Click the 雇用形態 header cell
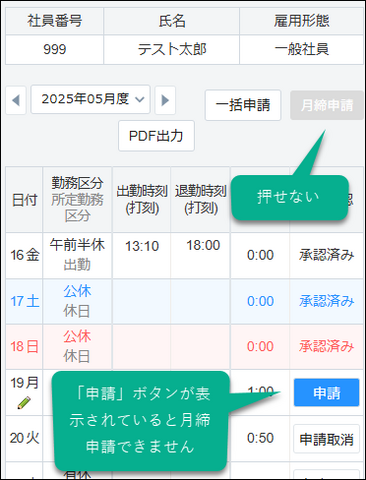The image size is (366, 480). tap(302, 21)
